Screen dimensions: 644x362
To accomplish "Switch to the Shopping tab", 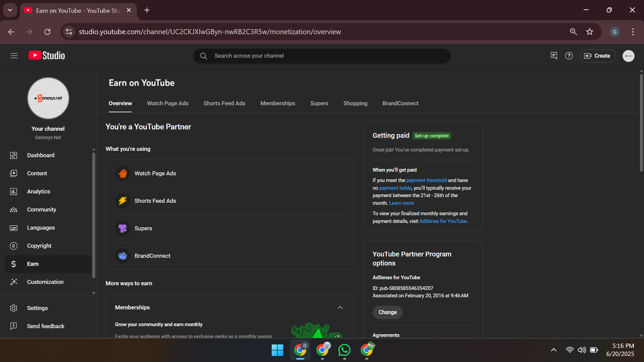I will click(355, 103).
